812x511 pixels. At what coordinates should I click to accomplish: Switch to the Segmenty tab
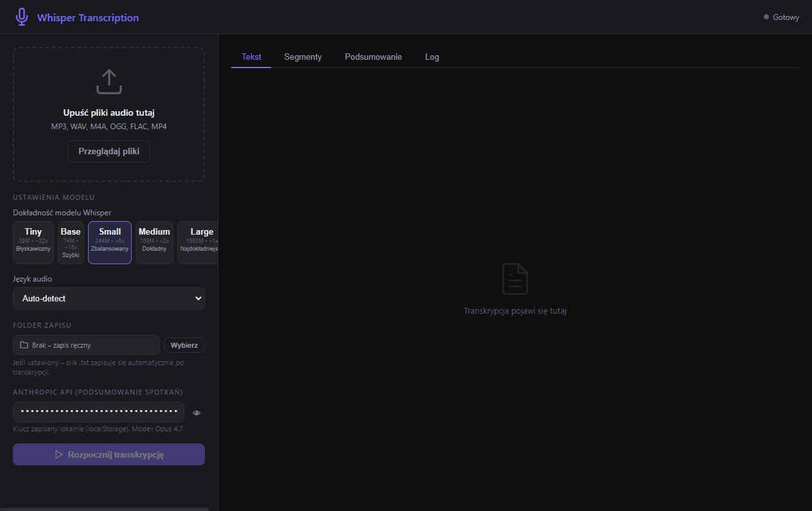click(303, 57)
